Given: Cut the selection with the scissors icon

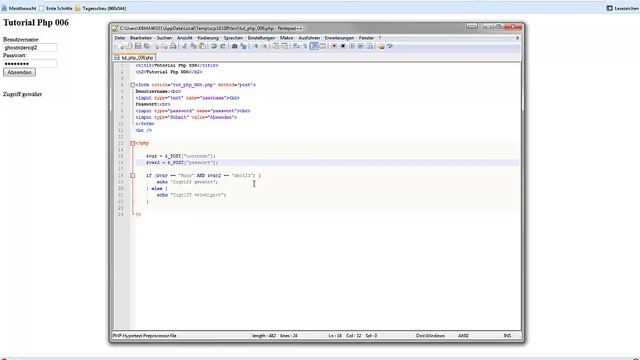Looking at the screenshot, I should point(184,46).
